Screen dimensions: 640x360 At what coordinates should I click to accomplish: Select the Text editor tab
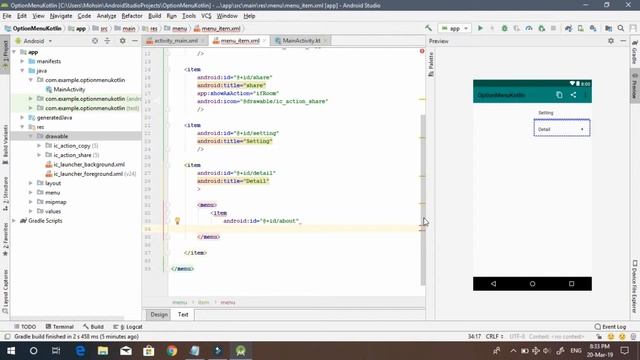(183, 314)
